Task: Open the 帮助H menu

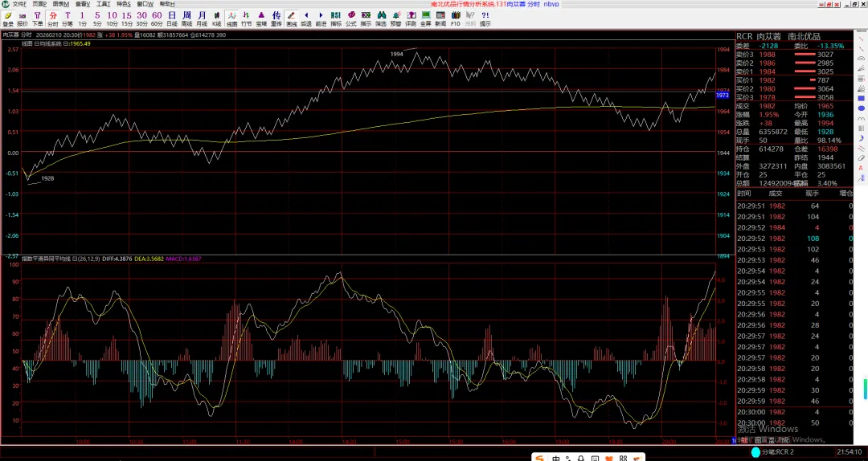Action: (x=167, y=4)
